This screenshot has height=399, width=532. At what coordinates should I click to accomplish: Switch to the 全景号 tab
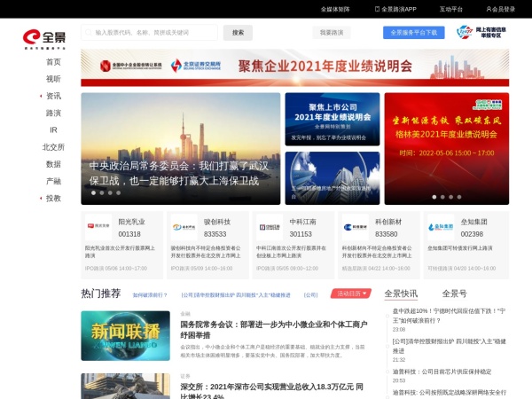[454, 293]
